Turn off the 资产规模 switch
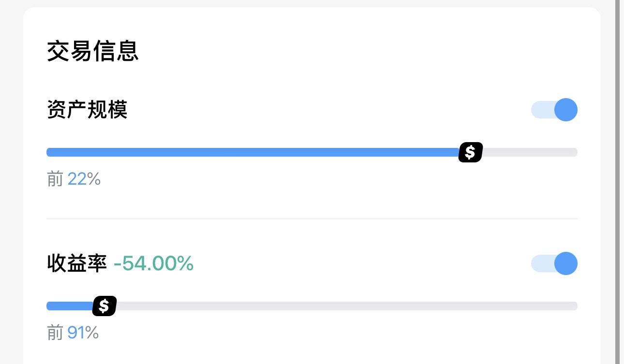The height and width of the screenshot is (364, 624). pyautogui.click(x=554, y=110)
